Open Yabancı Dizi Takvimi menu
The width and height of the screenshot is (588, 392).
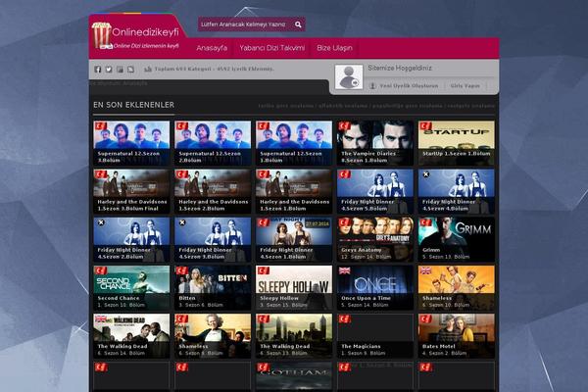pos(271,48)
